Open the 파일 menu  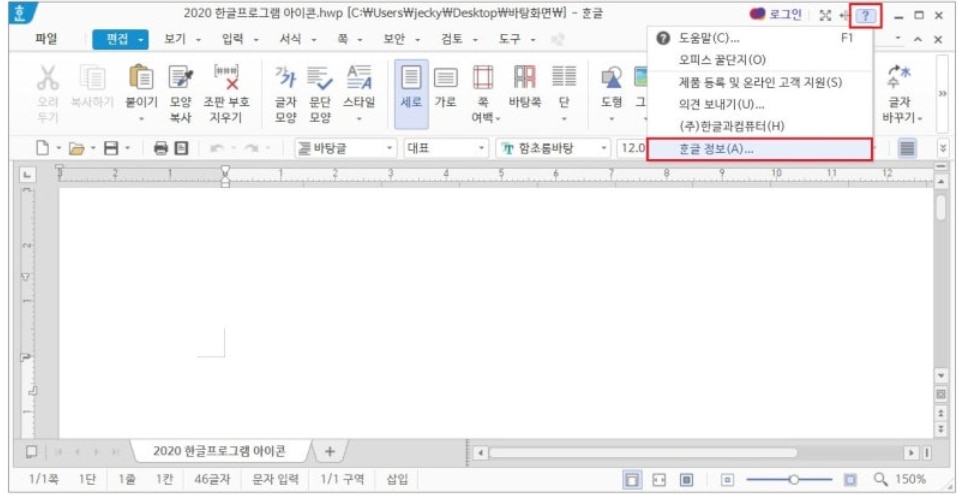coord(46,39)
